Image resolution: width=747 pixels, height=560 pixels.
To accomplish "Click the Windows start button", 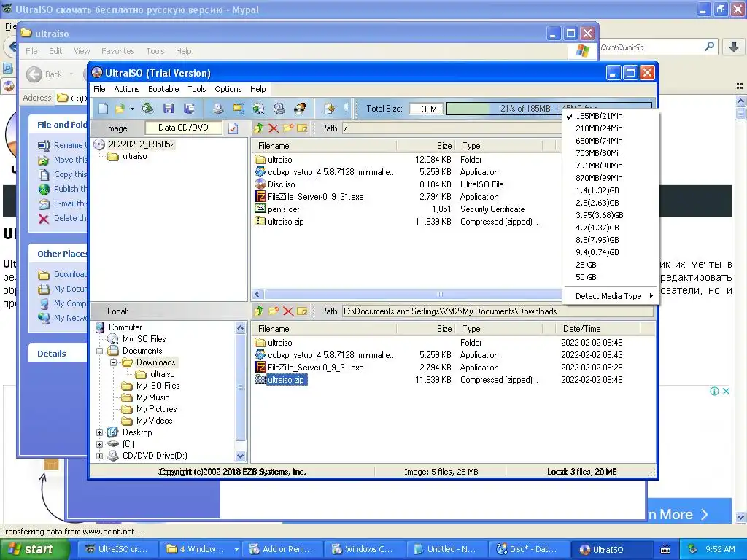I will pos(35,549).
